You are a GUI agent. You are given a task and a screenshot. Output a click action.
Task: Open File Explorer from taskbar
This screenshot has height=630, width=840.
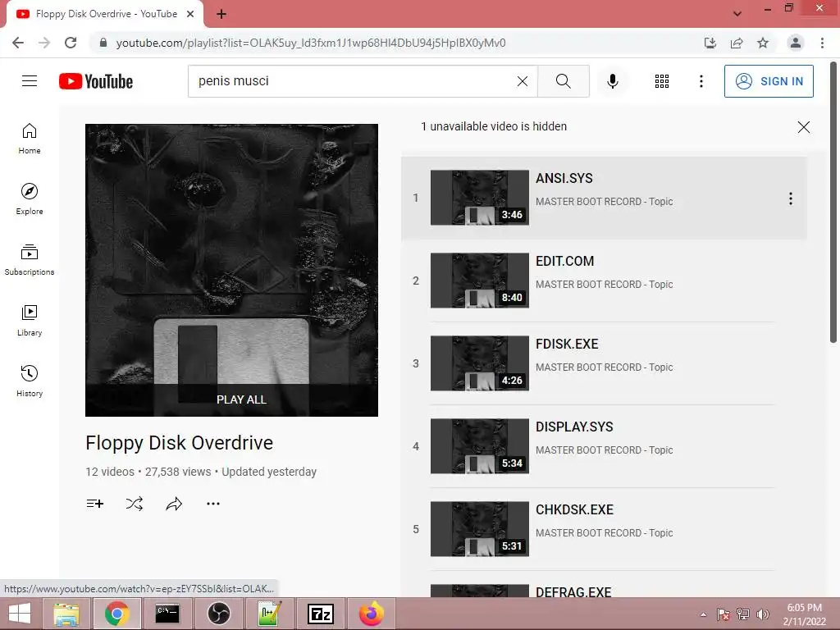66,614
